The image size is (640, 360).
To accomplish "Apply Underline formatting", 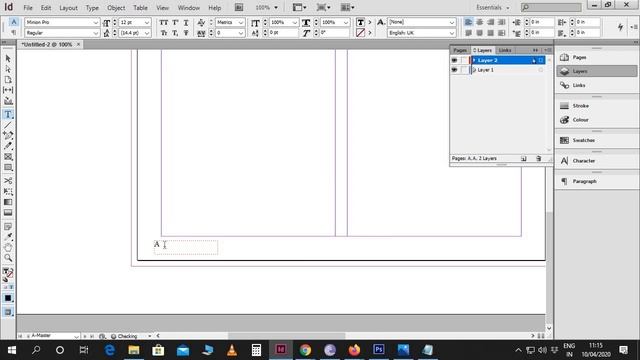I will point(186,22).
